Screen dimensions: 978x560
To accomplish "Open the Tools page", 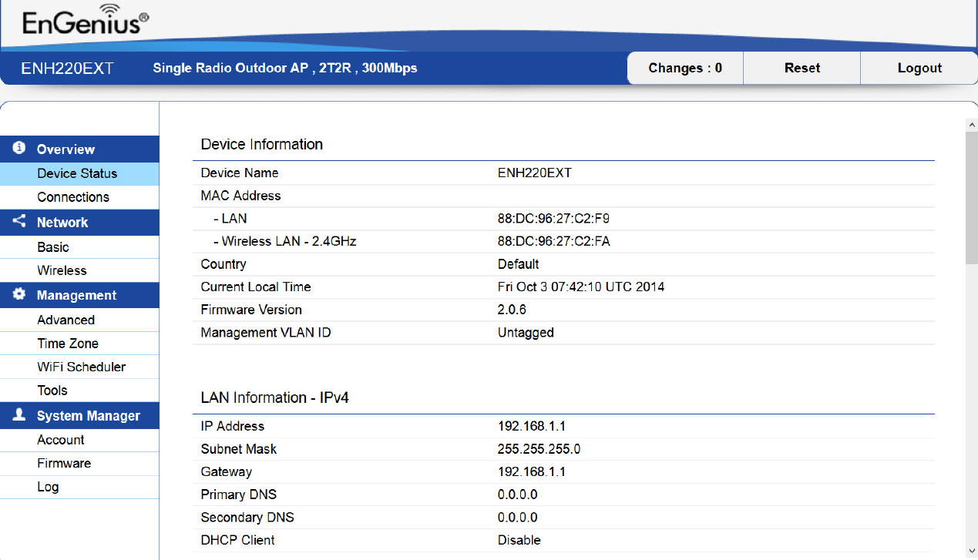I will (x=79, y=391).
